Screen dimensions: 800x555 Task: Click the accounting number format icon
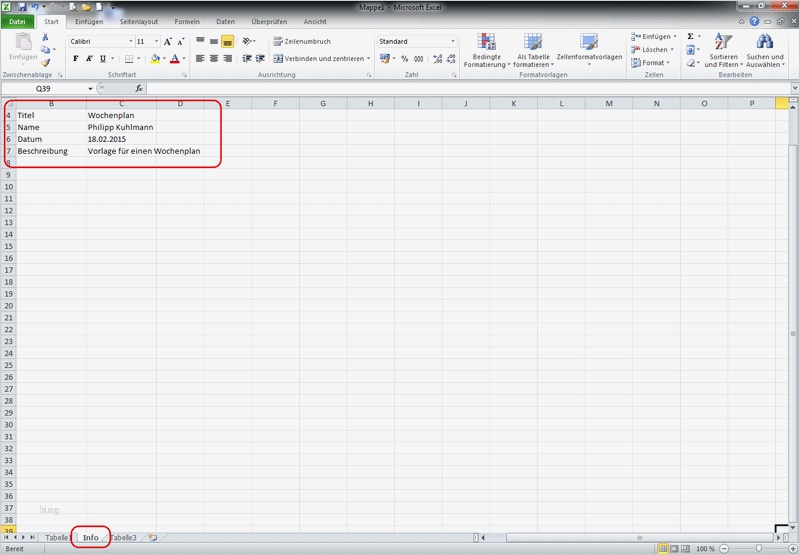click(x=385, y=59)
